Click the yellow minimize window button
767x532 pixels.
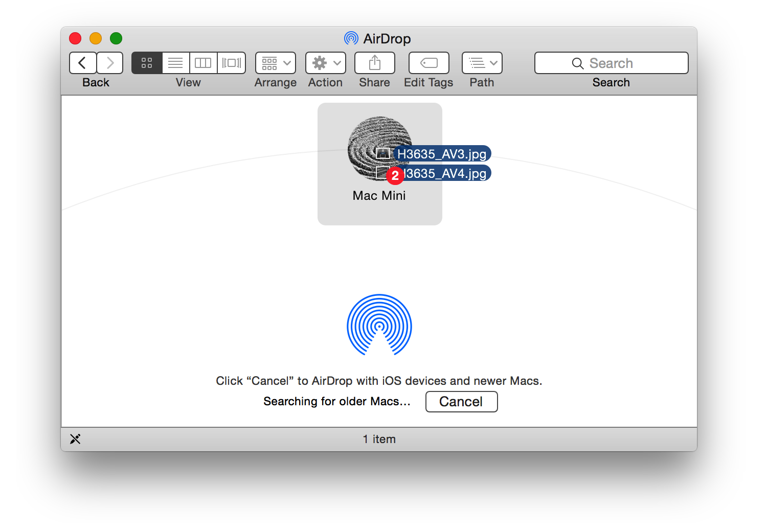[x=96, y=38]
